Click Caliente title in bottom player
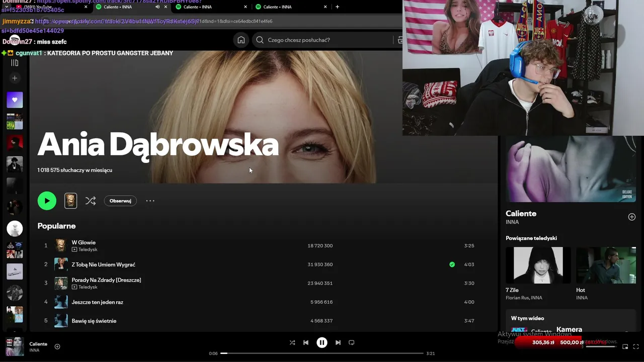 click(38, 344)
